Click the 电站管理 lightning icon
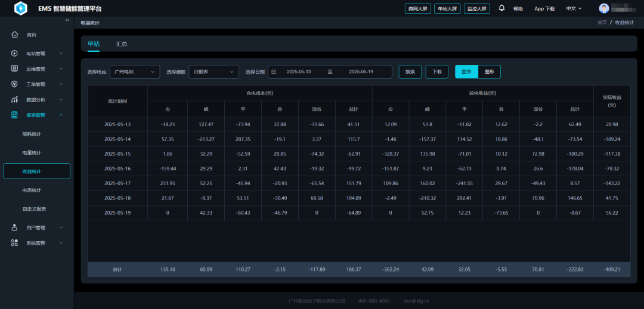The image size is (644, 309). pyautogui.click(x=15, y=53)
